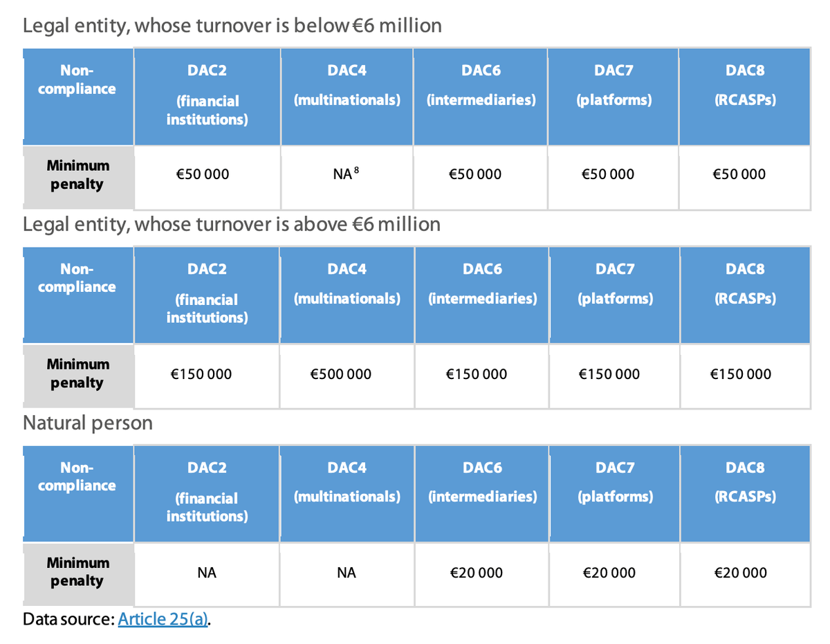Open the Article 25(a) data source link
830x644 pixels.
click(x=163, y=619)
